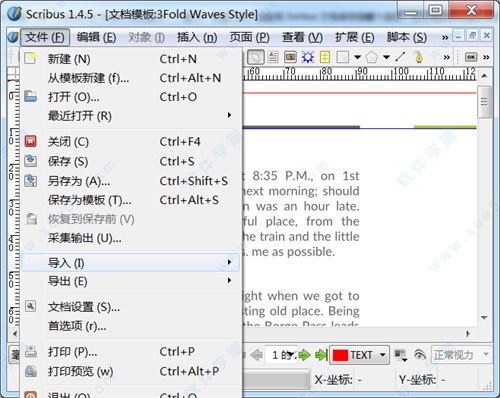Open the TEXT layer dropdown
The height and width of the screenshot is (398, 500).
pyautogui.click(x=383, y=355)
